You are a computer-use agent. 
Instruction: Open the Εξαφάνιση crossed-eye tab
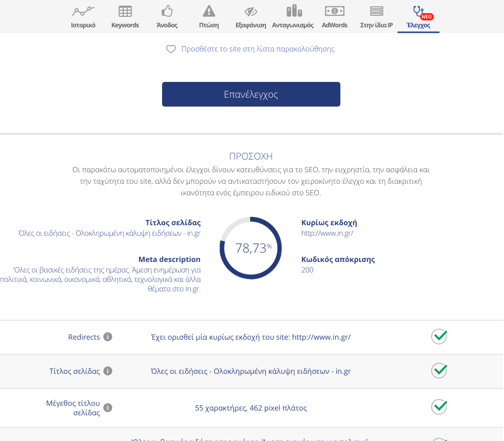click(x=251, y=16)
